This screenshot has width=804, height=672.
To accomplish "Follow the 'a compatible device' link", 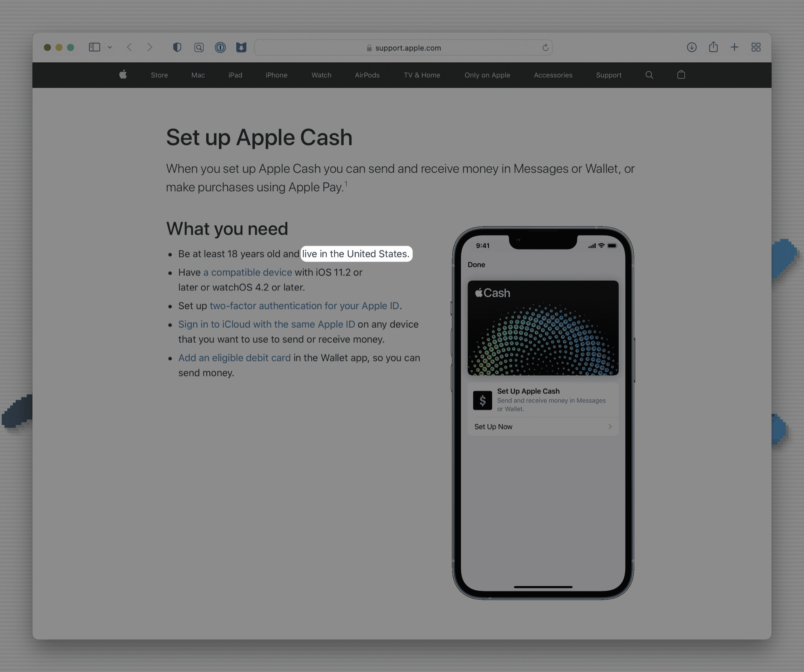I will [248, 272].
